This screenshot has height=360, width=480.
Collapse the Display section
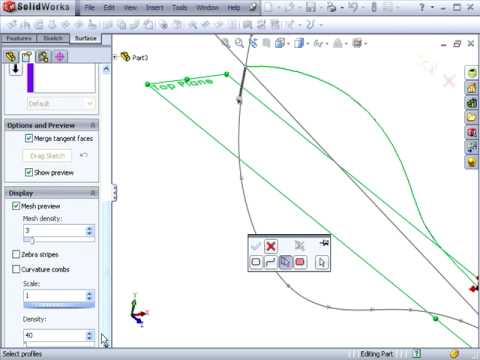tap(93, 193)
